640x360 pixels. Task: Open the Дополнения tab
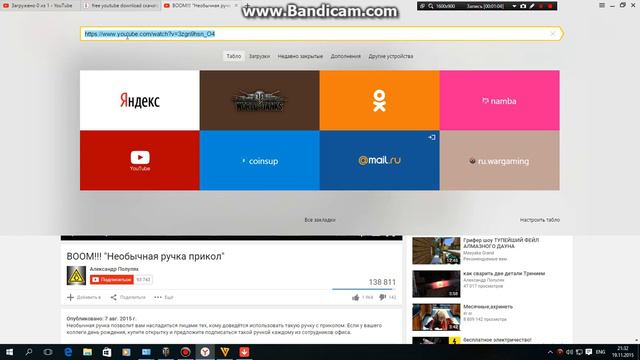(x=345, y=56)
